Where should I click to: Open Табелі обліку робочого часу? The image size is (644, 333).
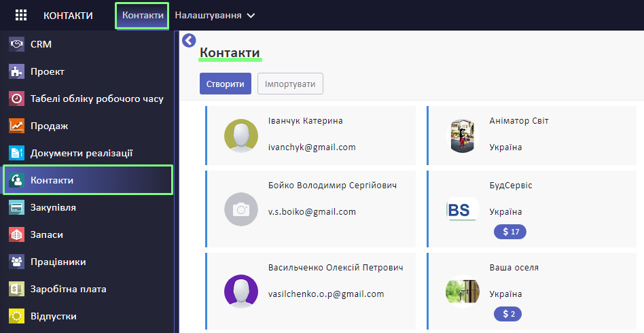(97, 99)
